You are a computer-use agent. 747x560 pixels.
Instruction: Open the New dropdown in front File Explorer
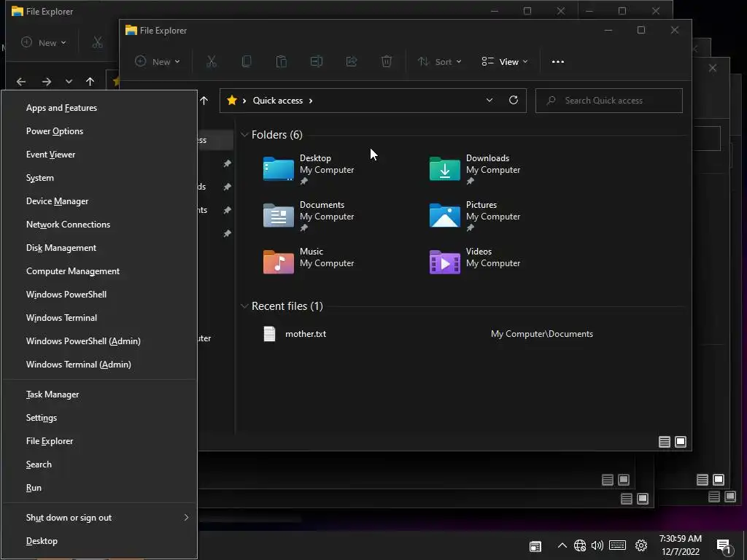pyautogui.click(x=158, y=61)
